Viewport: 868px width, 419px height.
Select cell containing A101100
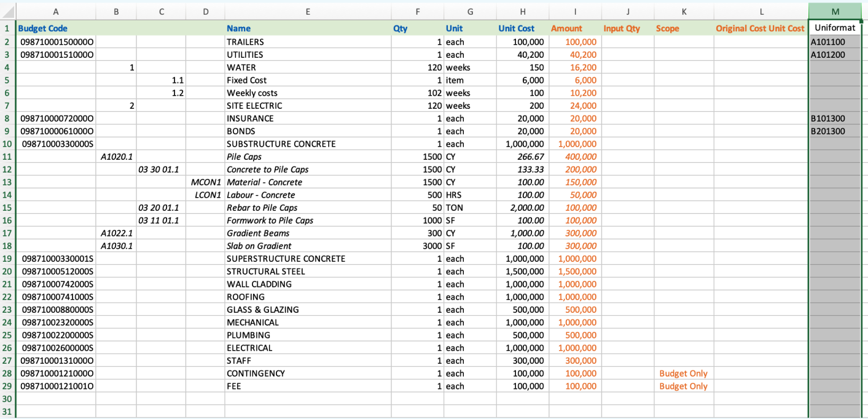[x=835, y=42]
